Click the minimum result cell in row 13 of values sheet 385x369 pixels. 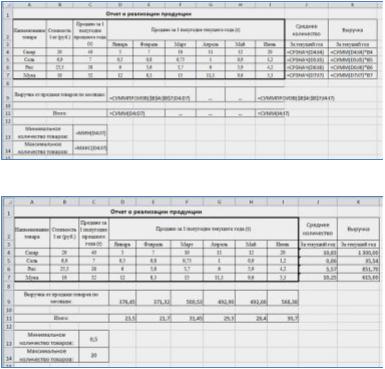point(94,339)
